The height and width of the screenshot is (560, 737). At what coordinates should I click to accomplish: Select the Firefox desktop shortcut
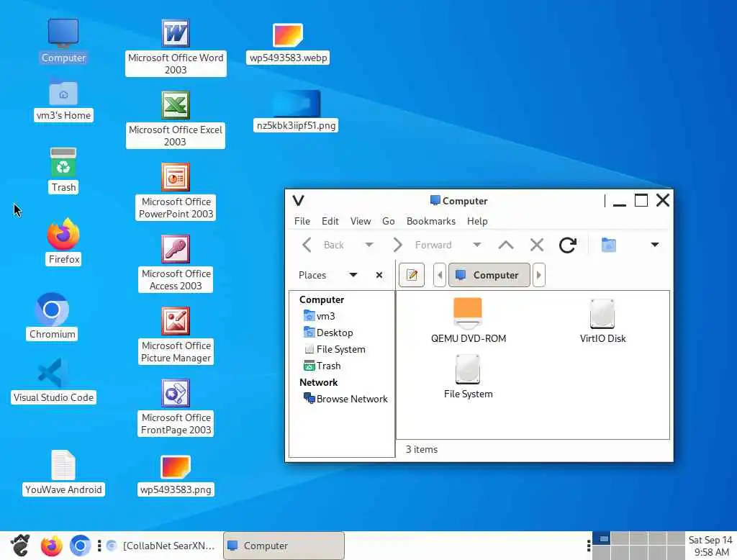(63, 242)
